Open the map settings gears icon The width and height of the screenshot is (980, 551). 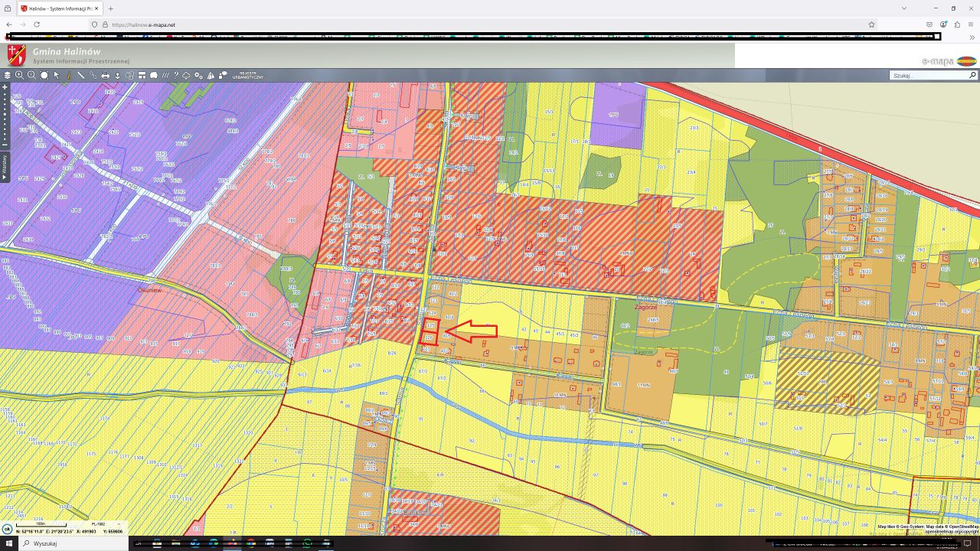[x=198, y=76]
